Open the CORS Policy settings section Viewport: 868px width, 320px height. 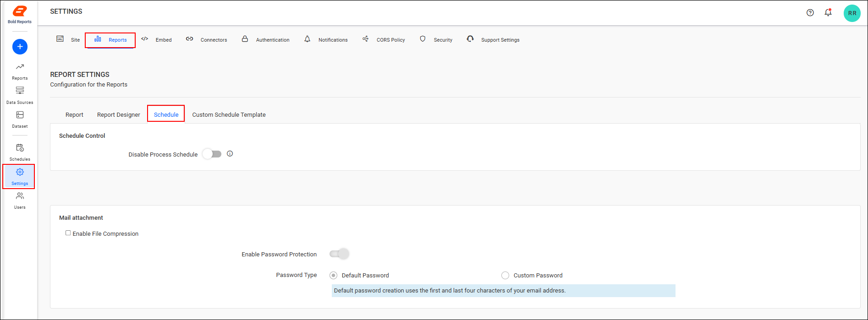[x=384, y=40]
